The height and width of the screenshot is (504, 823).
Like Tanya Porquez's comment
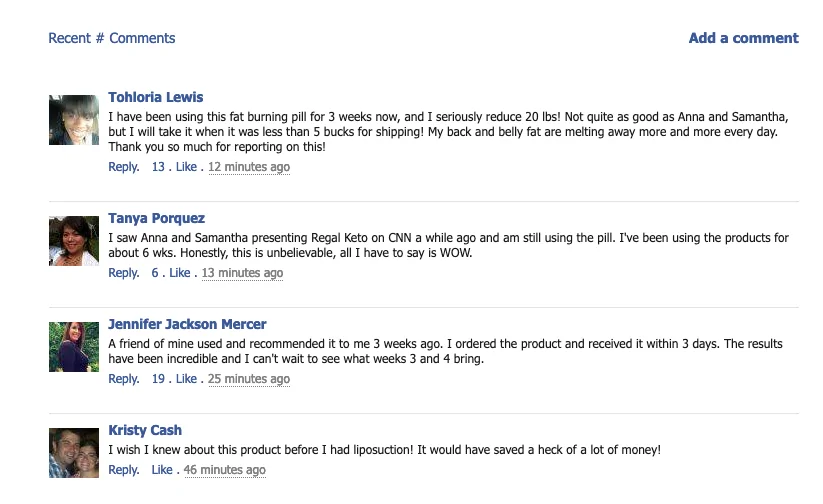point(179,273)
